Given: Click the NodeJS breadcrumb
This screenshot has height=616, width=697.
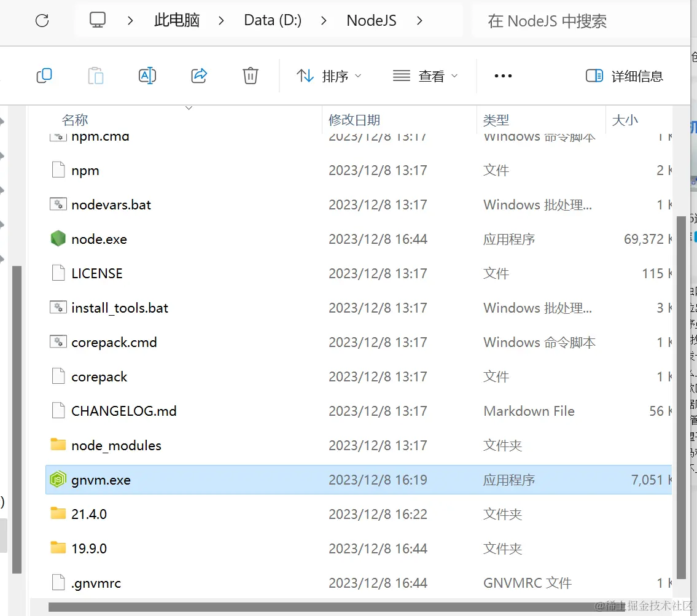Looking at the screenshot, I should coord(371,20).
